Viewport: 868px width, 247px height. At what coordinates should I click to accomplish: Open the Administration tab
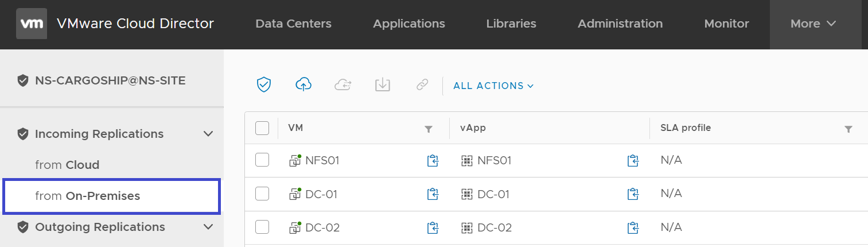click(620, 24)
